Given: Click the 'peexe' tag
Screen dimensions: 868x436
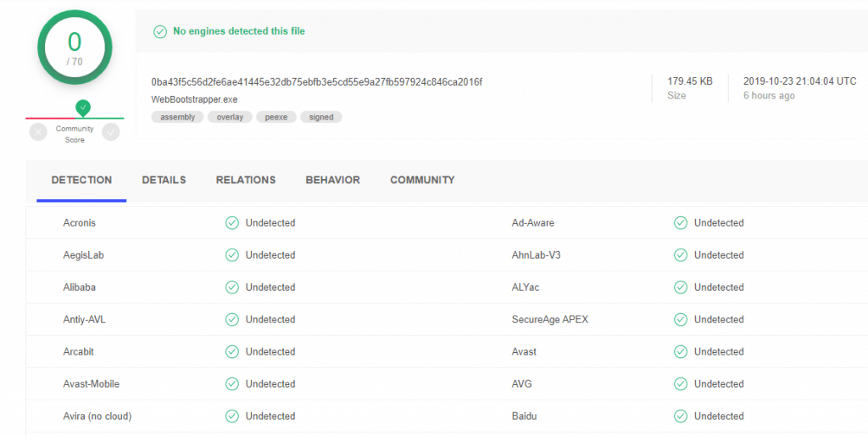Looking at the screenshot, I should 276,117.
